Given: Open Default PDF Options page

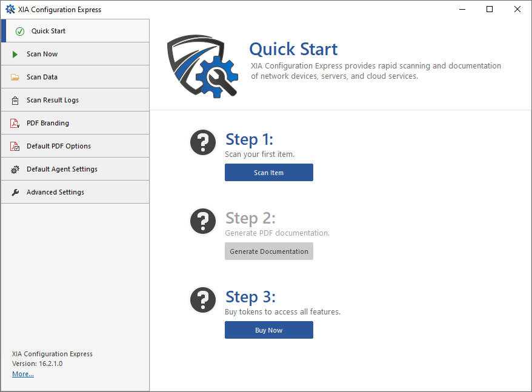Looking at the screenshot, I should pyautogui.click(x=75, y=146).
